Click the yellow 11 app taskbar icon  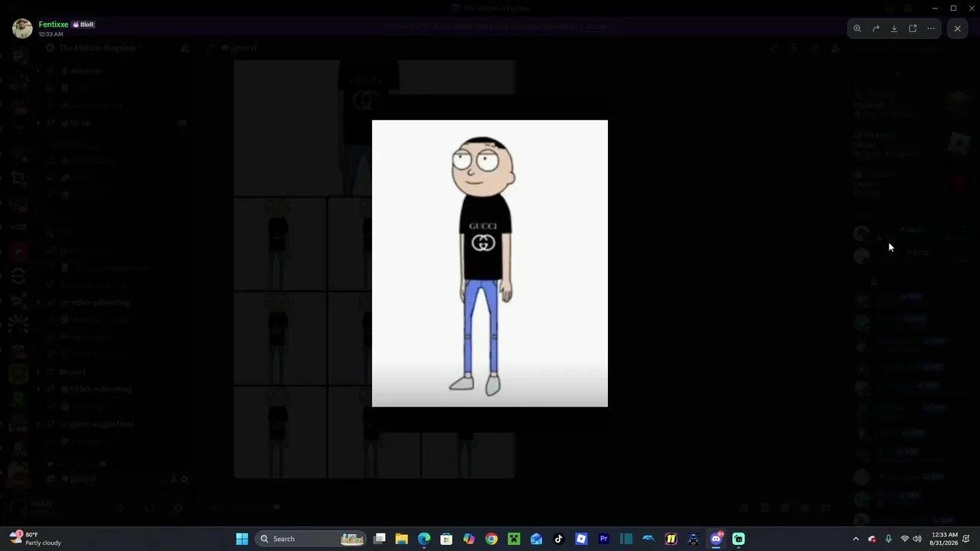pos(671,539)
